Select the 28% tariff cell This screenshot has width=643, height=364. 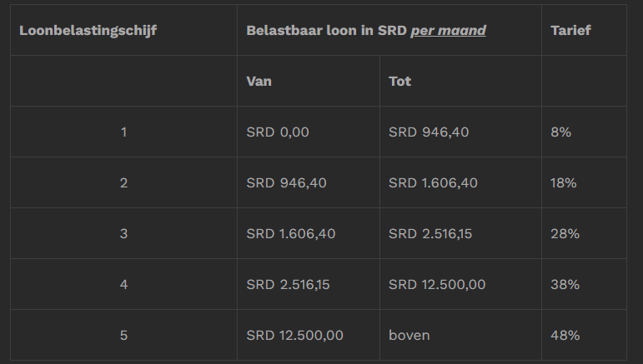565,233
